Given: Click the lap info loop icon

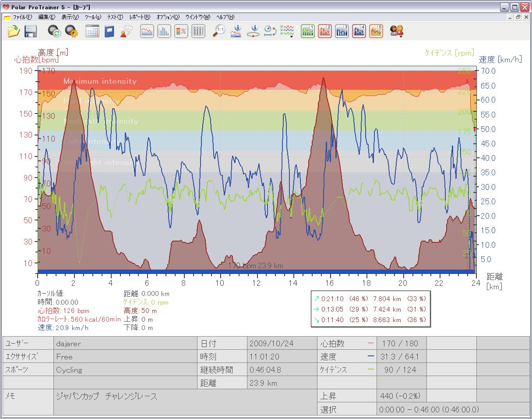Looking at the screenshot, I should [253, 31].
